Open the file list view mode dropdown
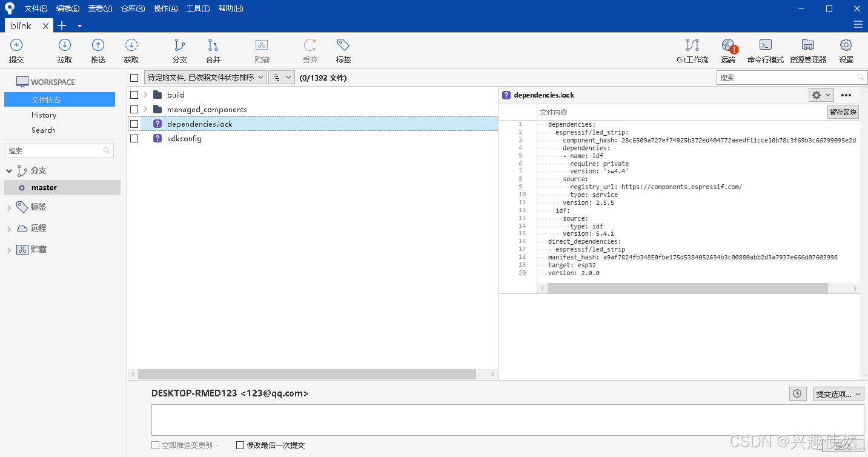The width and height of the screenshot is (868, 457). [x=282, y=78]
